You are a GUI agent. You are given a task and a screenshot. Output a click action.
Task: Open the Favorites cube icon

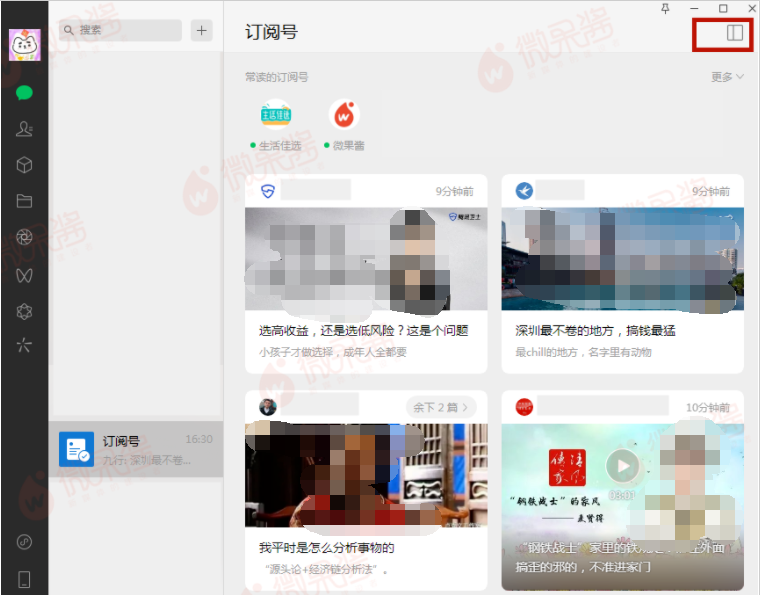click(x=24, y=165)
